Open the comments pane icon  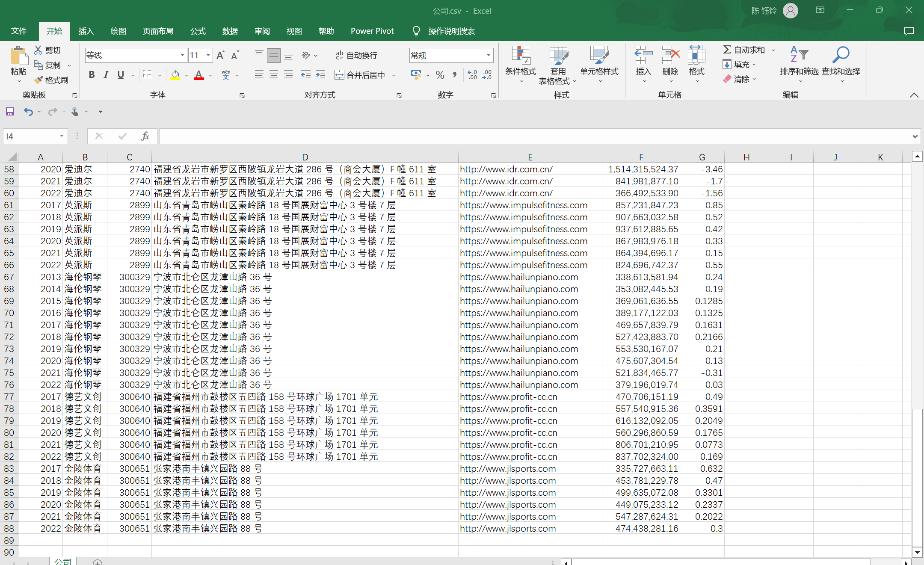909,31
